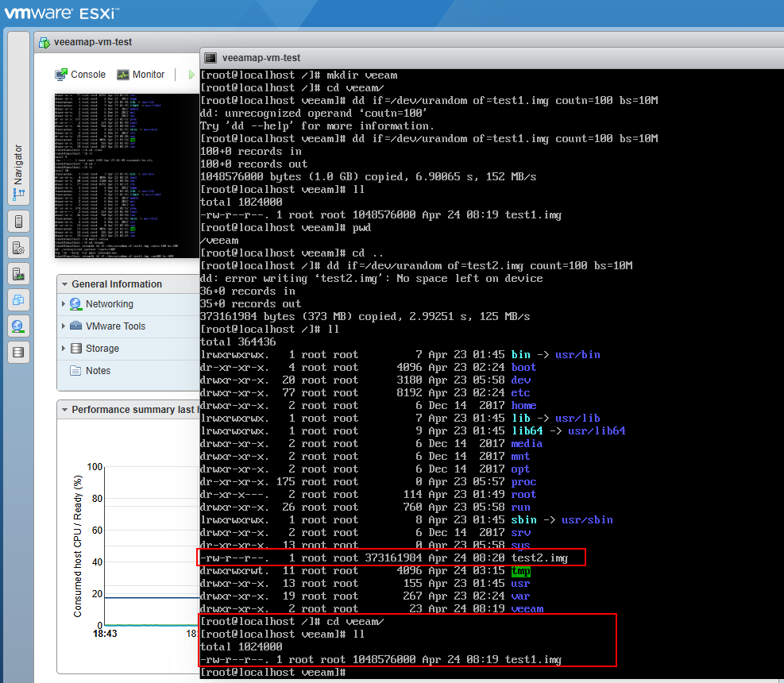
Task: Collapse the General Information panel
Action: 64,284
